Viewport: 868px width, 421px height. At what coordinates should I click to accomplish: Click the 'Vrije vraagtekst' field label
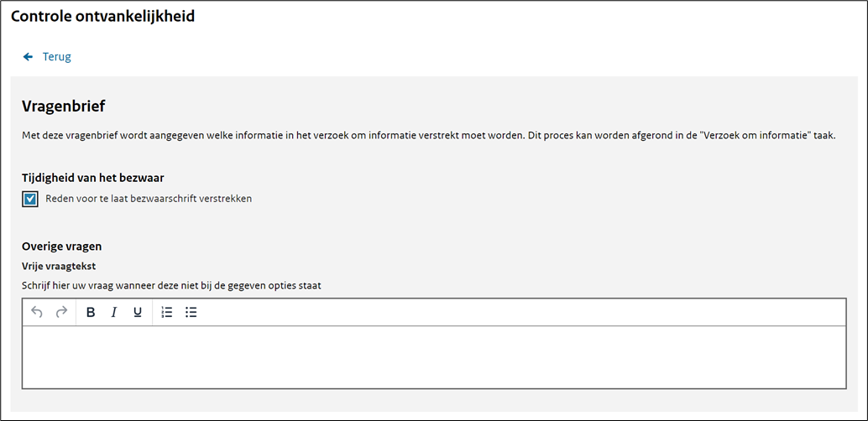coord(60,266)
